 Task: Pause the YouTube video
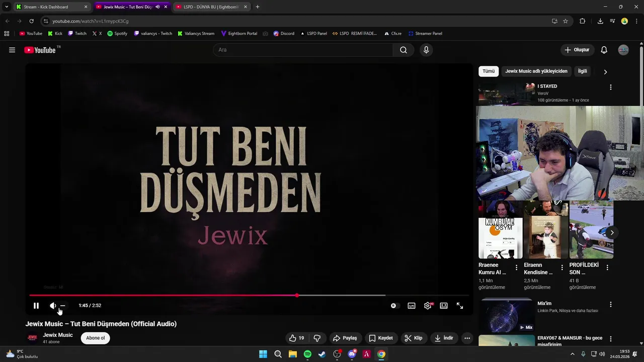pyautogui.click(x=36, y=306)
